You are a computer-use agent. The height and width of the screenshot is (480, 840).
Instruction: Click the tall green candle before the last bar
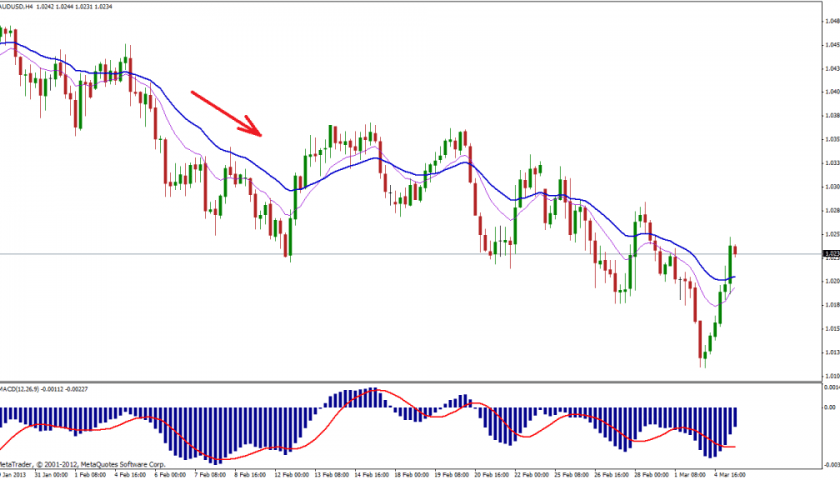pos(729,262)
